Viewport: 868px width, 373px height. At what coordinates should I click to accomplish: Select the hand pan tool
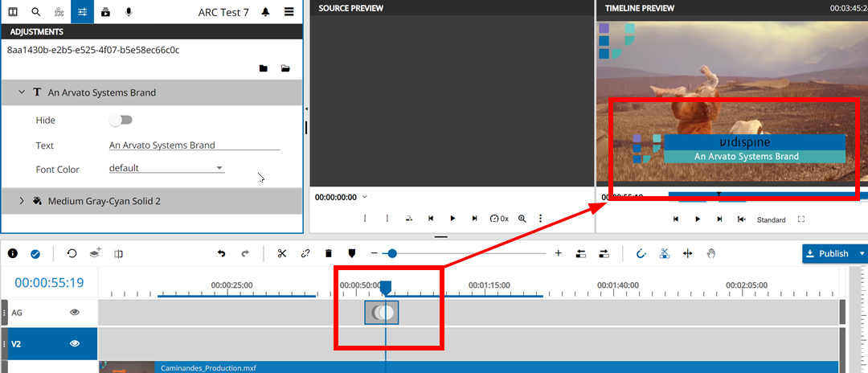point(711,253)
